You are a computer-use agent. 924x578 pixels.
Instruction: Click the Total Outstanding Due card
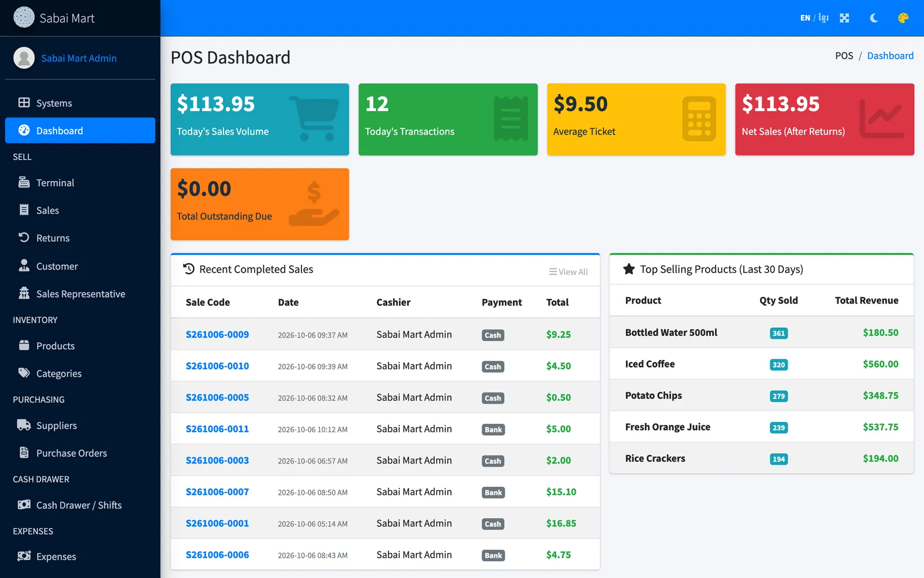[x=260, y=204]
